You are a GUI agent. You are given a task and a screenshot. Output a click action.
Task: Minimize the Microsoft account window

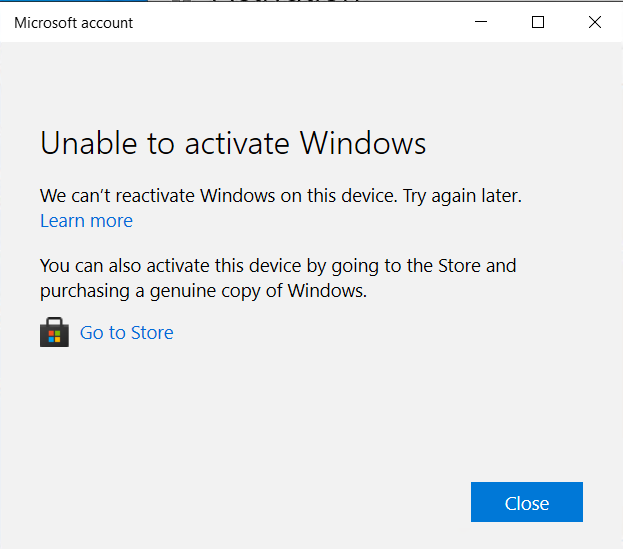pos(481,22)
